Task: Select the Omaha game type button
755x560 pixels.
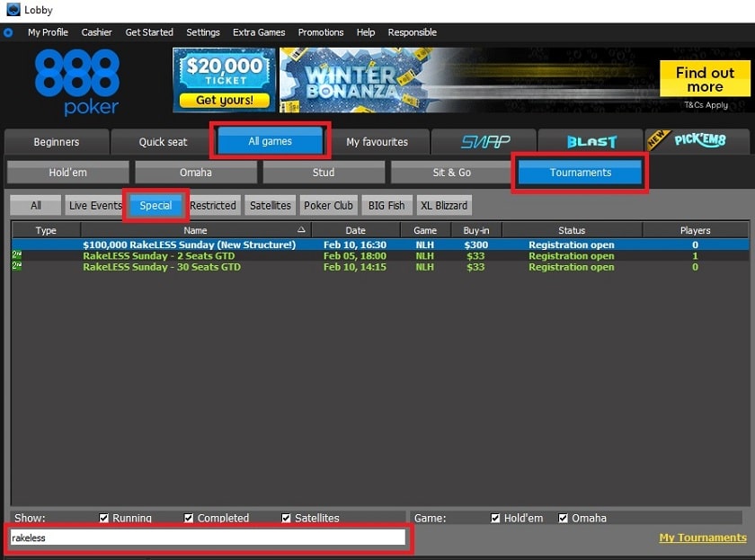Action: (x=196, y=173)
